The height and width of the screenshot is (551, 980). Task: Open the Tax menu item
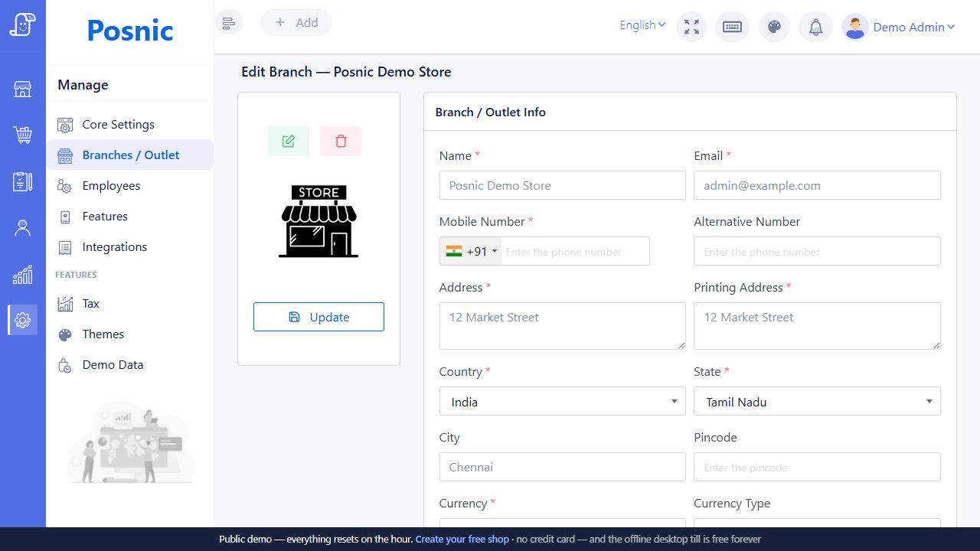[x=129, y=304]
